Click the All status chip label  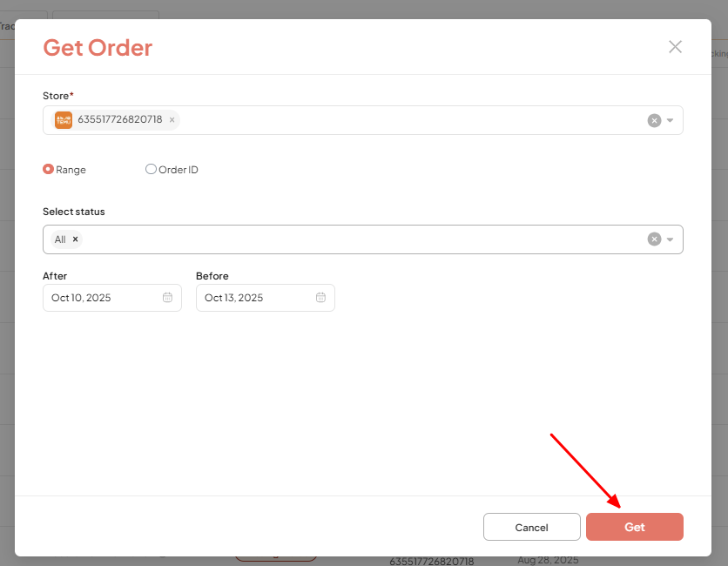point(60,239)
